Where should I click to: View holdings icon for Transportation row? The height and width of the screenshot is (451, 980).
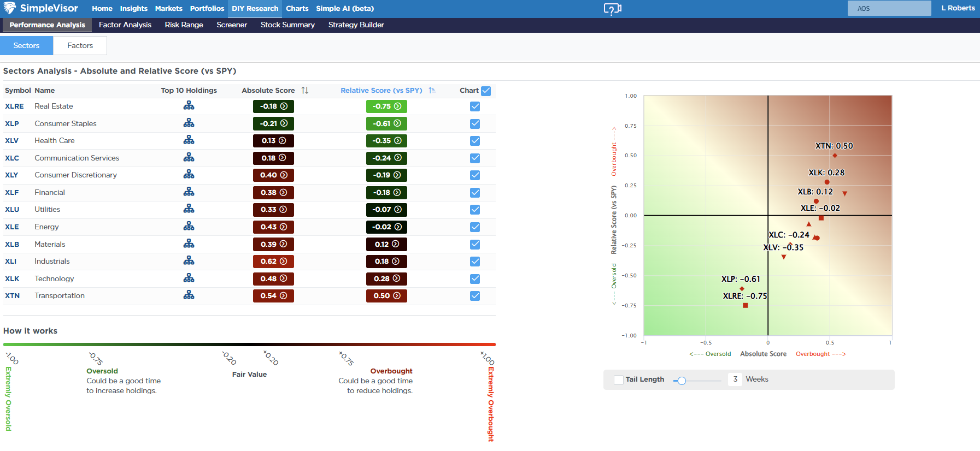tap(189, 295)
